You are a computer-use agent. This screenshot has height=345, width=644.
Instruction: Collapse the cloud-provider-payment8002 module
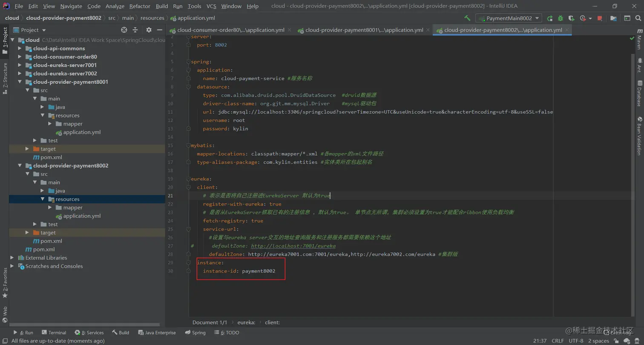pyautogui.click(x=20, y=165)
